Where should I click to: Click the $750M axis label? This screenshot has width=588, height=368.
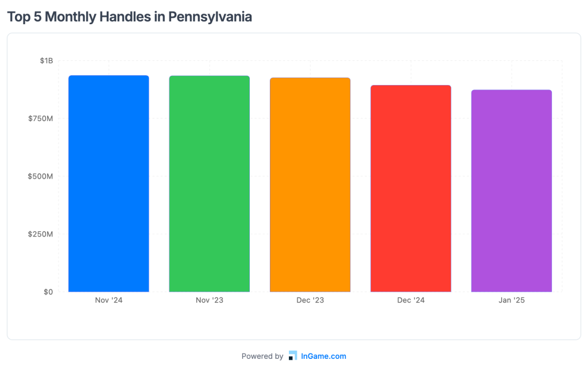click(40, 118)
